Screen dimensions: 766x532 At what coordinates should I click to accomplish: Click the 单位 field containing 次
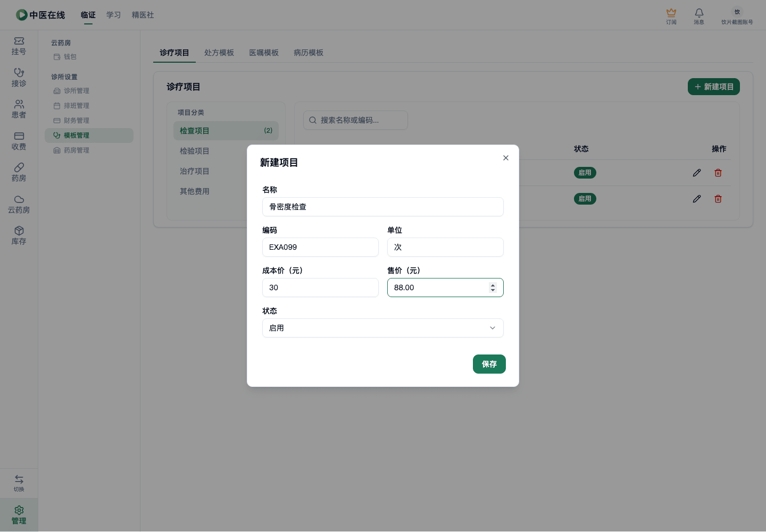tap(445, 247)
